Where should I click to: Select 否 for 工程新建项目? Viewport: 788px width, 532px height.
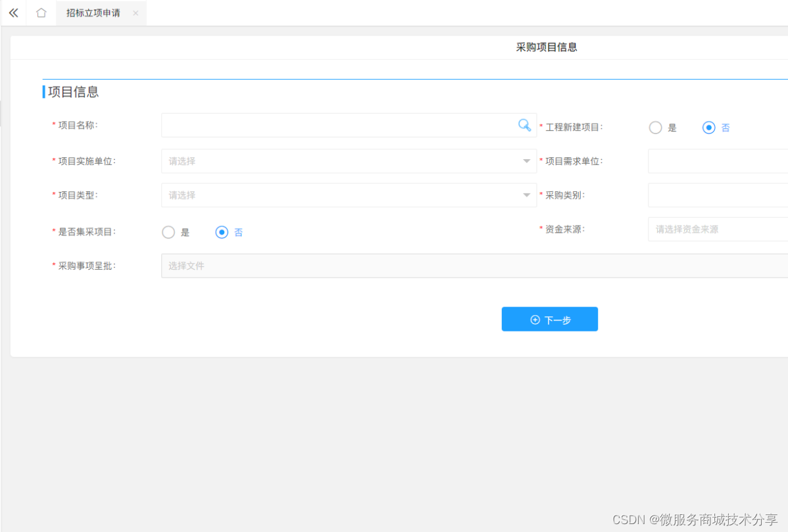(708, 128)
